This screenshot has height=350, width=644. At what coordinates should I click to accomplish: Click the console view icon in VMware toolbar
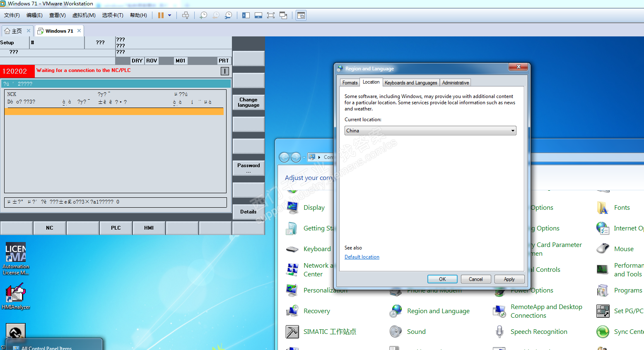(x=301, y=15)
